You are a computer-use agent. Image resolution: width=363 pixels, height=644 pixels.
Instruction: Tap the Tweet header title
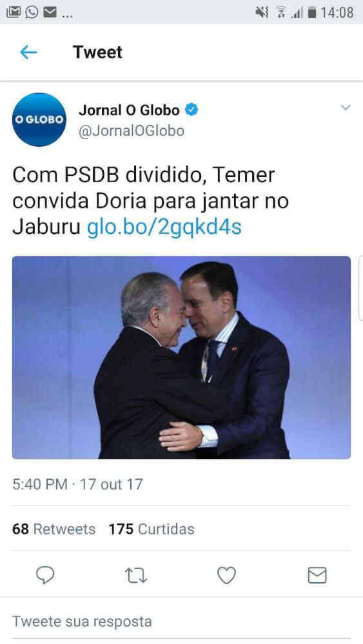coord(97,52)
